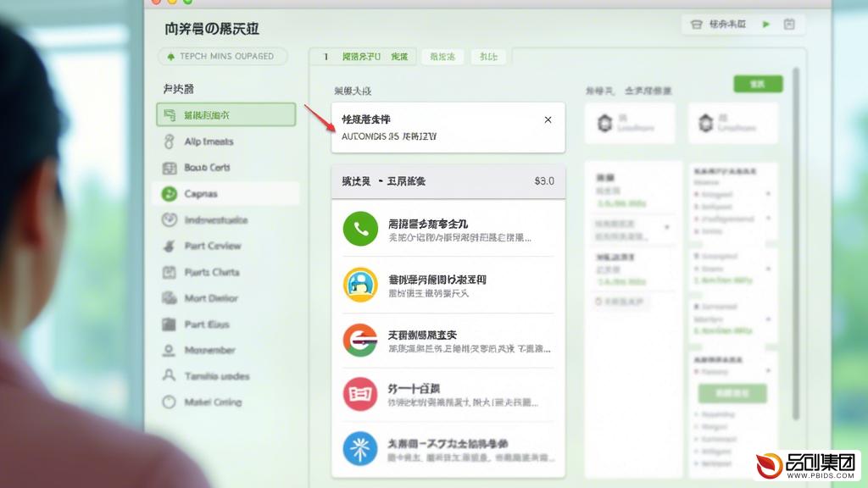Click the green play icon in top toolbar
Screen dimensions: 868x488
click(x=766, y=25)
